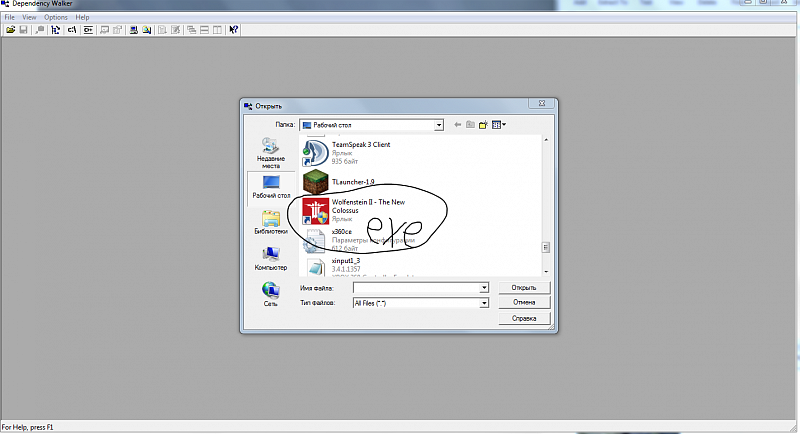Click the Save floppy disk toolbar icon

pos(23,30)
